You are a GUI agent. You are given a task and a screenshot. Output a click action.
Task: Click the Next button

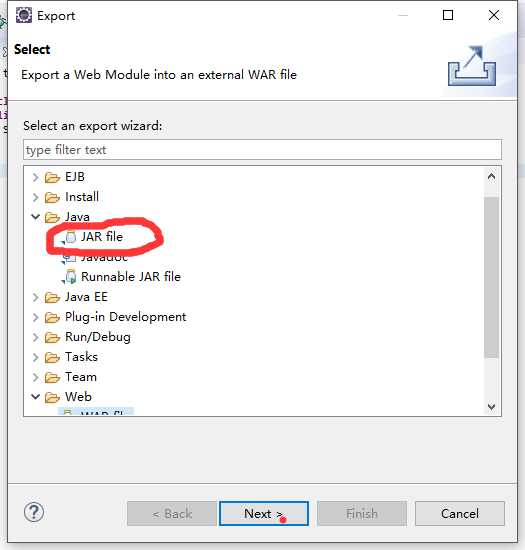tap(264, 514)
